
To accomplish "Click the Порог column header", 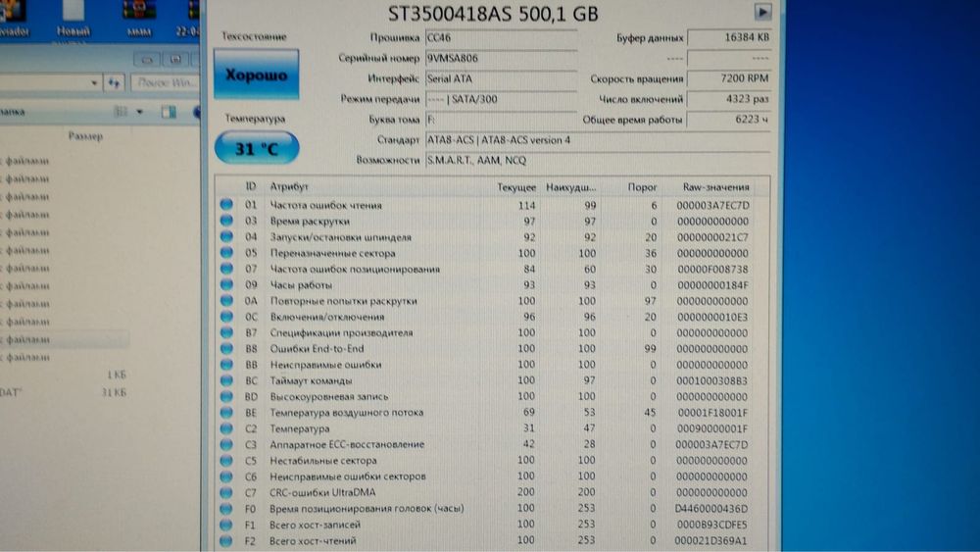I will (x=643, y=187).
